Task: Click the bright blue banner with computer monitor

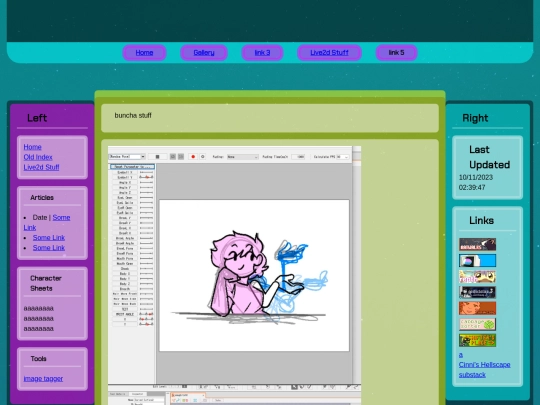Action: click(477, 260)
